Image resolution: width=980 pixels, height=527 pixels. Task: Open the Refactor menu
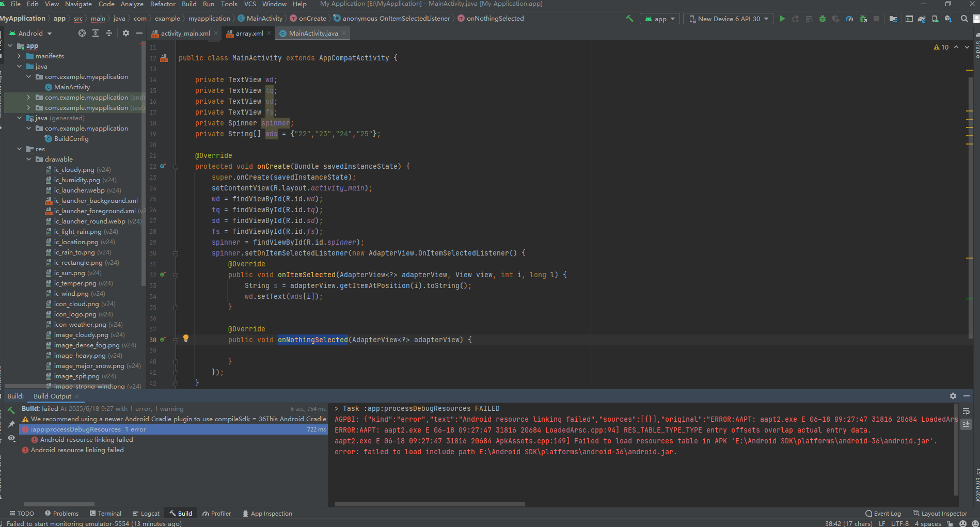pyautogui.click(x=163, y=4)
